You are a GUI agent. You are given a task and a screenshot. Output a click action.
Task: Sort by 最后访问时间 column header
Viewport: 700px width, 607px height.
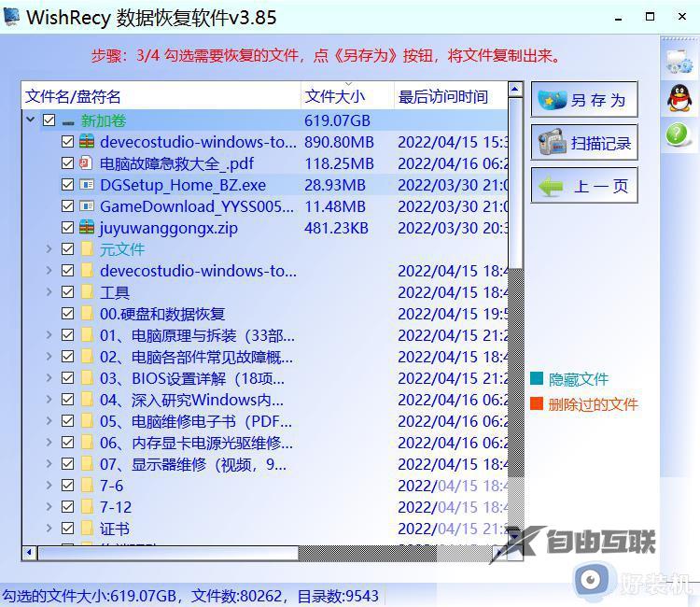point(451,95)
